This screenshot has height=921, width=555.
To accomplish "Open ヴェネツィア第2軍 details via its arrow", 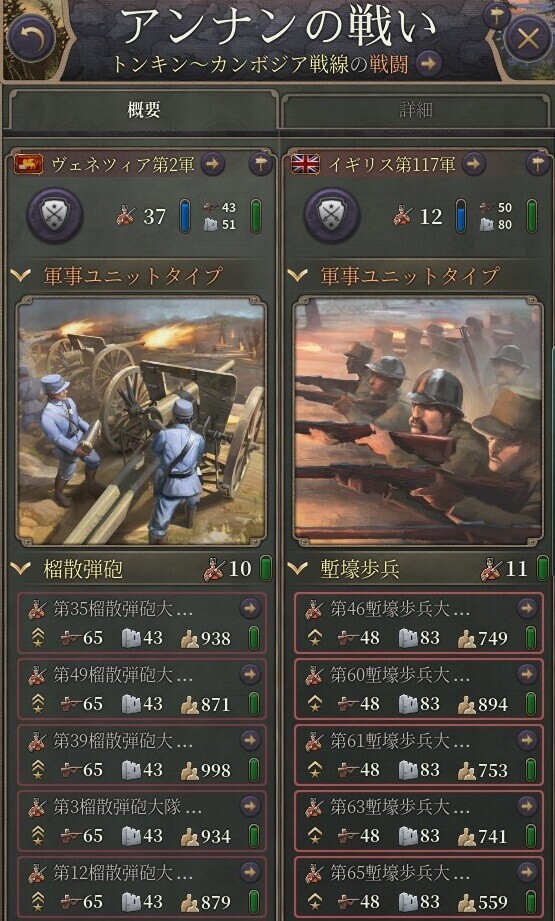I will [x=213, y=164].
